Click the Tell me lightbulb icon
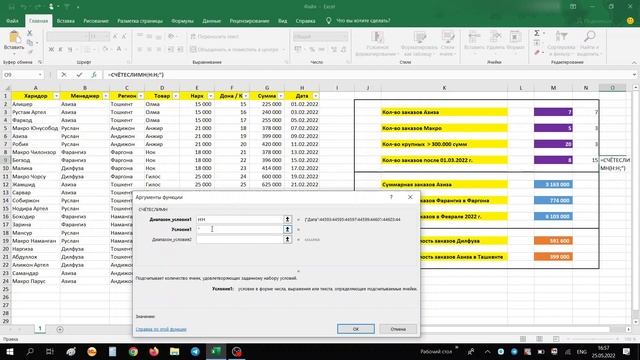Screen dimensions: 640x360 329,20
